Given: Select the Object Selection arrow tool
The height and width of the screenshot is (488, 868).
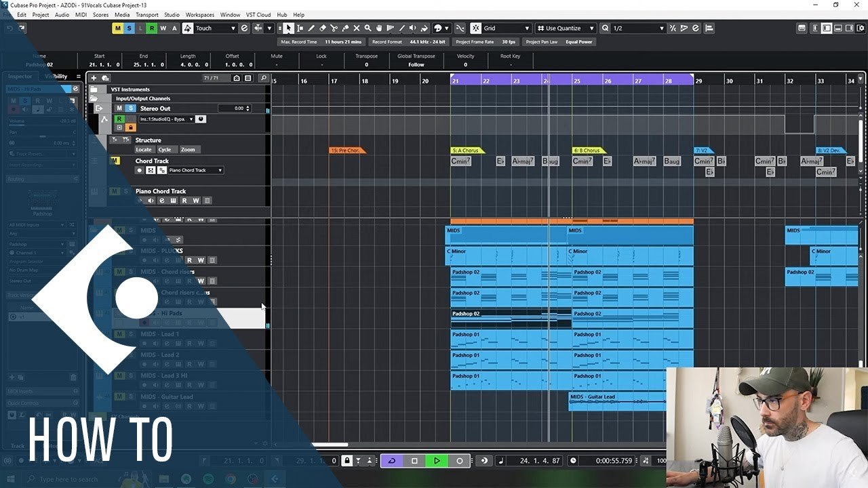Looking at the screenshot, I should tap(289, 28).
